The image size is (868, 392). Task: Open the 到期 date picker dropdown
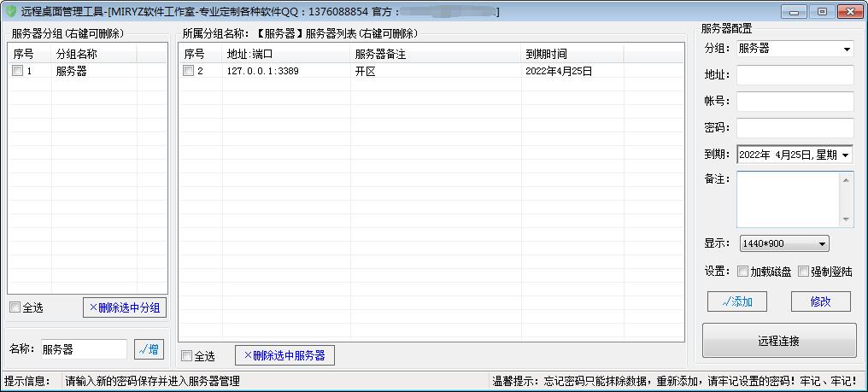point(845,155)
